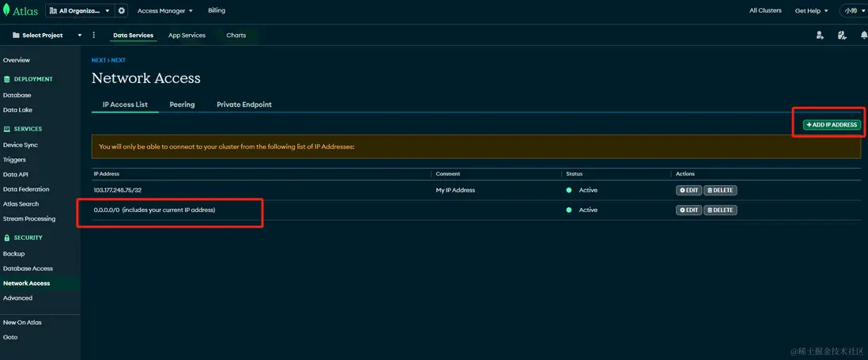Expand the Get Help menu
Screen dimensions: 868x360
(x=812, y=10)
